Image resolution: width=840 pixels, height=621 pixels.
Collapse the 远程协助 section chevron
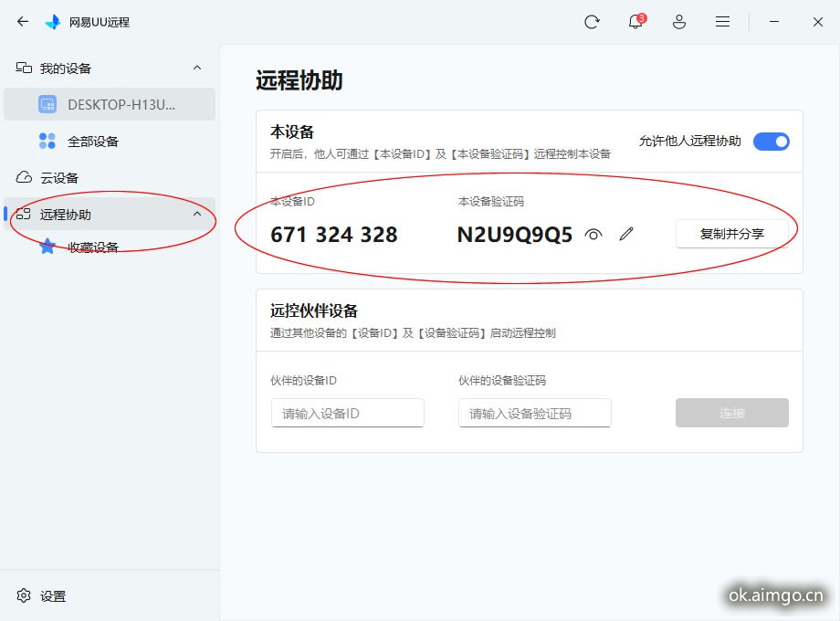coord(197,215)
